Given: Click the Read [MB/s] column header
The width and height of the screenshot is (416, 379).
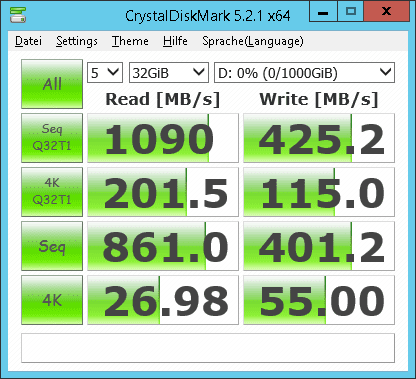Looking at the screenshot, I should point(163,99).
